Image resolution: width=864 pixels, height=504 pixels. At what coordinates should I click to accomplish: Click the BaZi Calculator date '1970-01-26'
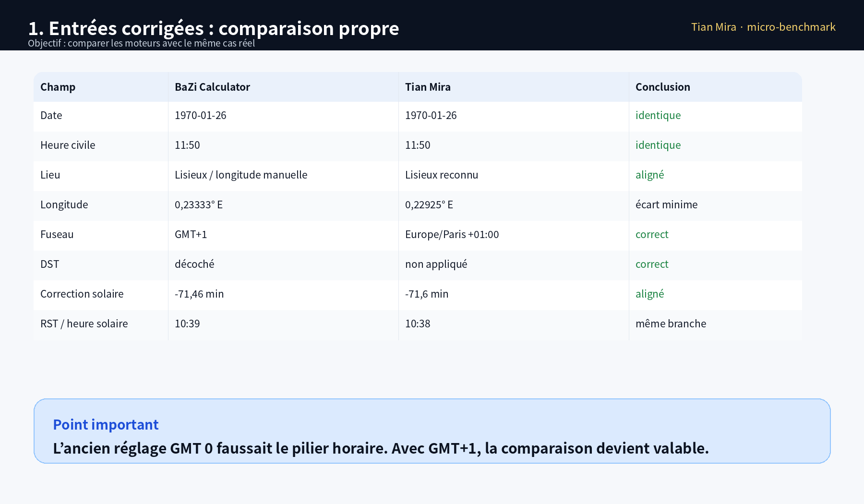click(201, 115)
